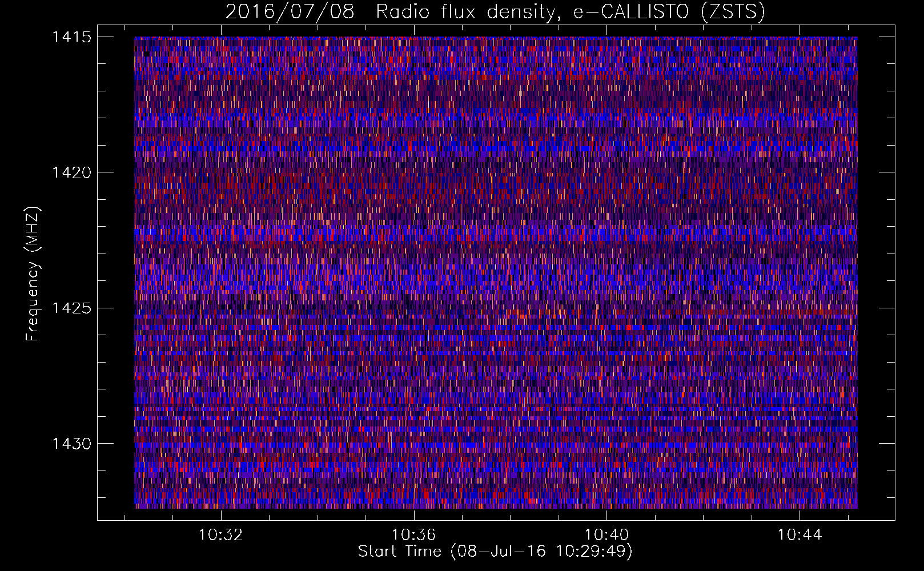Click the '10:32' time axis label

pyautogui.click(x=220, y=535)
